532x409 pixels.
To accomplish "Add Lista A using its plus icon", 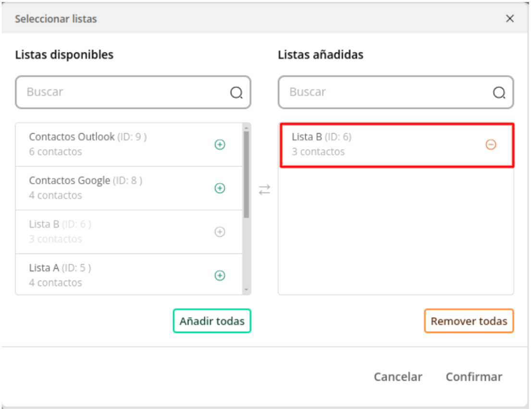I will pos(220,275).
